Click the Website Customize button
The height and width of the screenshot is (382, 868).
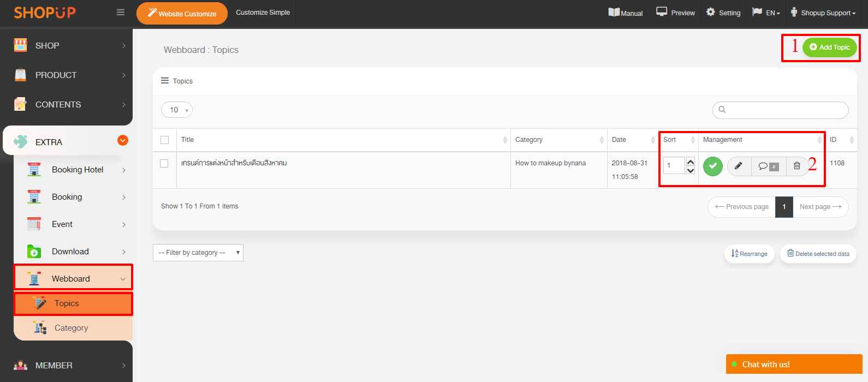click(182, 13)
